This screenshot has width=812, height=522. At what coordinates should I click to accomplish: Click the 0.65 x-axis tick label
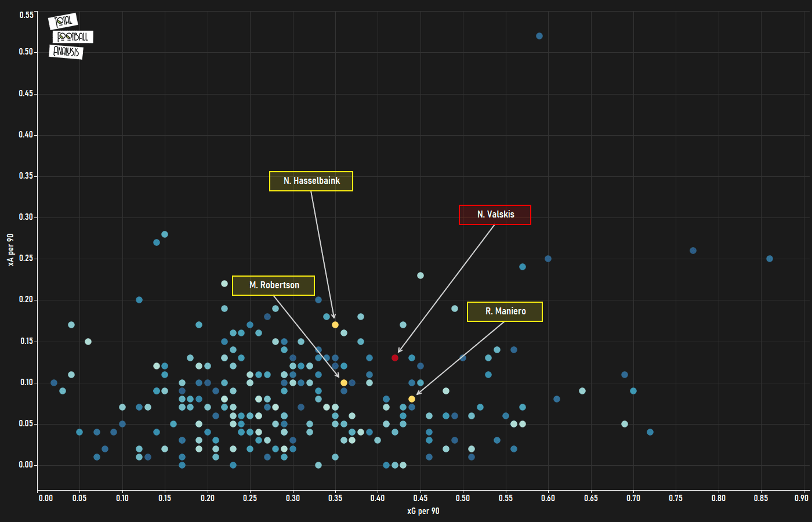591,498
